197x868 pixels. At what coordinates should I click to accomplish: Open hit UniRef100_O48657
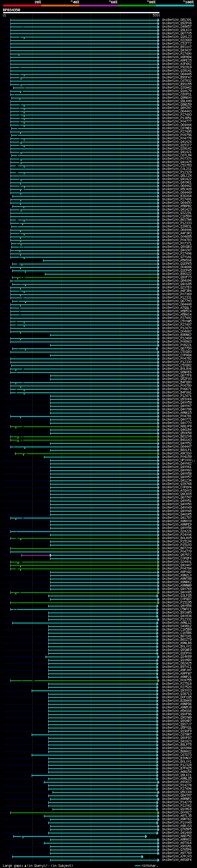point(177,26)
